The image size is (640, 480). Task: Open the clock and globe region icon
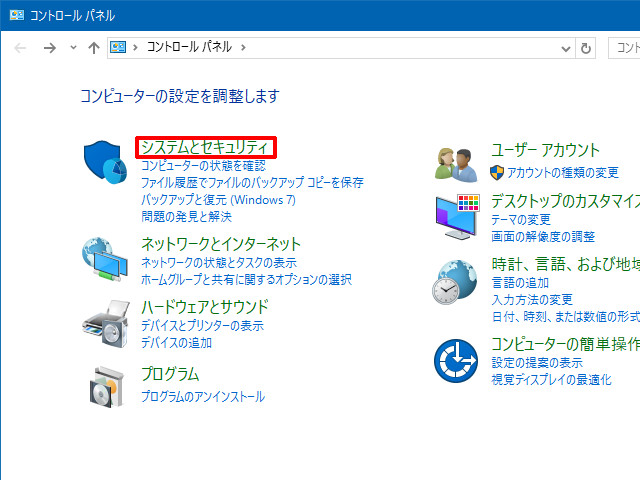pyautogui.click(x=455, y=282)
